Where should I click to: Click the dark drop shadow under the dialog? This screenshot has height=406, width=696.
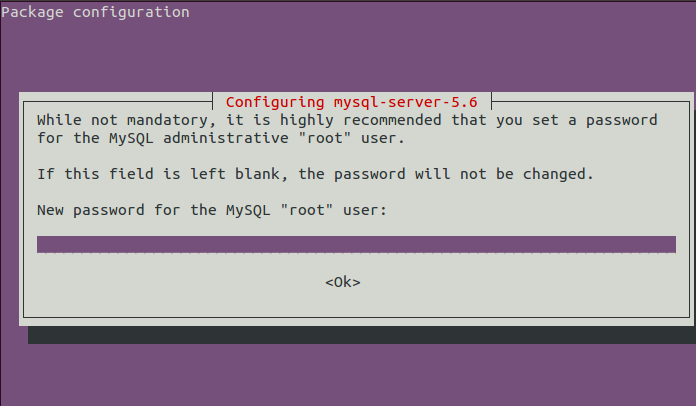(362, 335)
